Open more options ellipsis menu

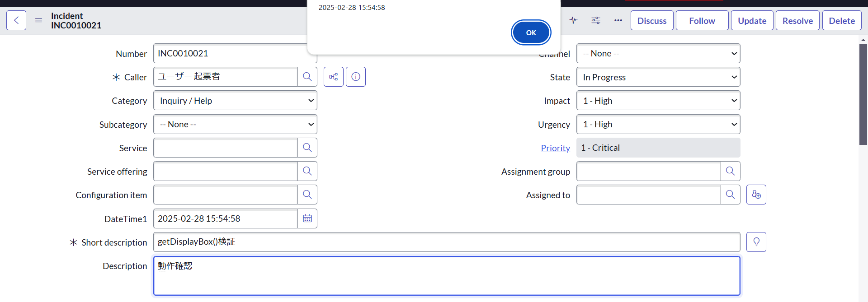click(618, 20)
